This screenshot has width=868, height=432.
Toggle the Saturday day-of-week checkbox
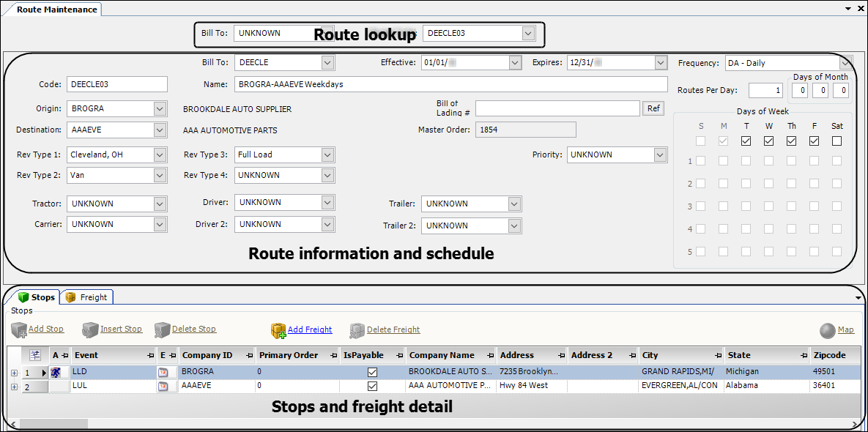(x=837, y=141)
